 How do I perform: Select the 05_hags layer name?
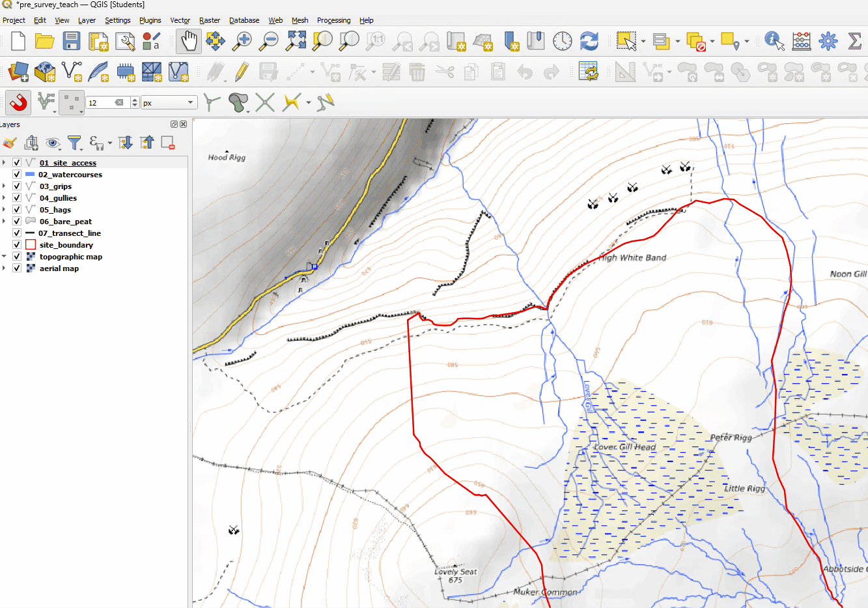pyautogui.click(x=55, y=210)
